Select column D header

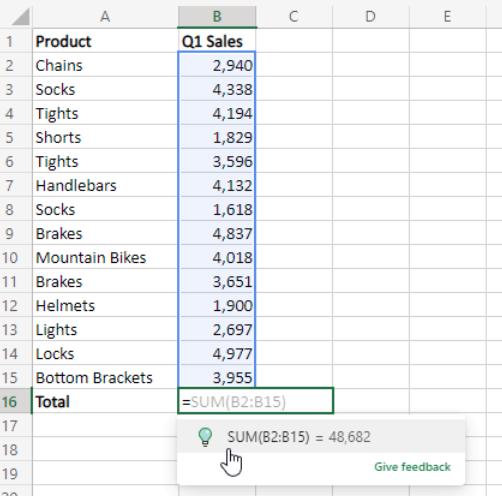[x=371, y=16]
